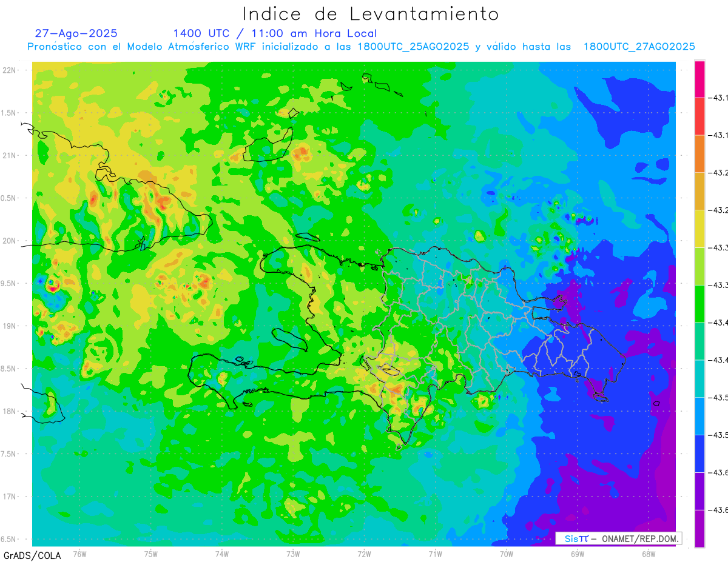Click the "0.5N" latitude axis label

[10, 198]
